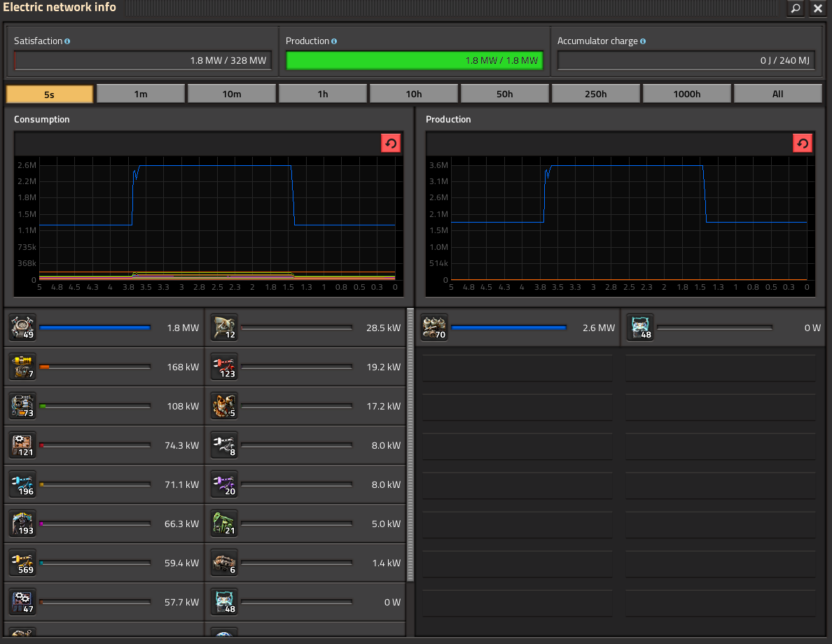Click the 66.3 kW consumption value
This screenshot has width=832, height=644.
pos(181,524)
